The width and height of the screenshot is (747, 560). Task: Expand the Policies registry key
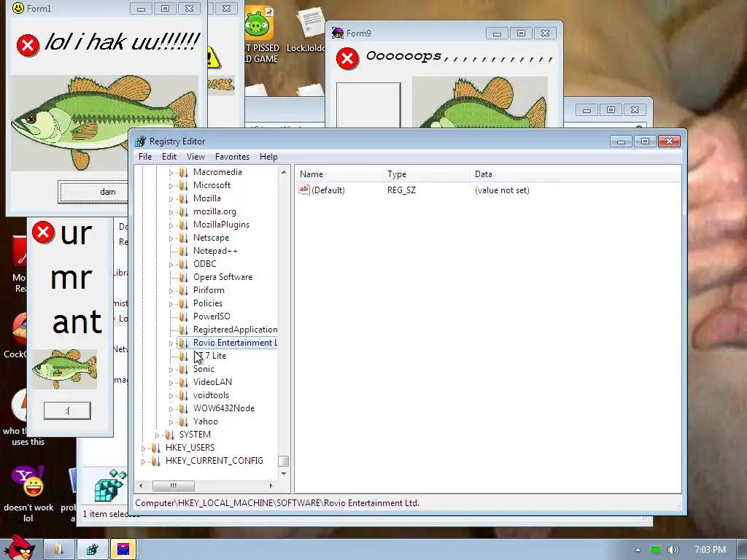click(171, 304)
